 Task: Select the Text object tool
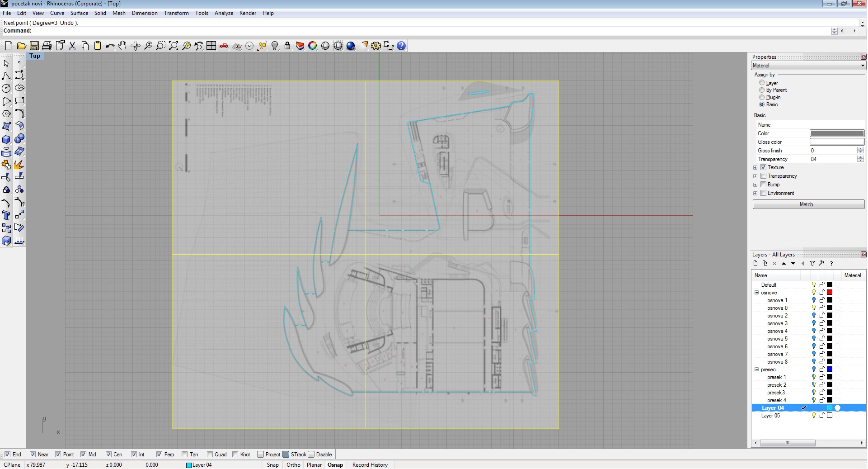click(6, 215)
